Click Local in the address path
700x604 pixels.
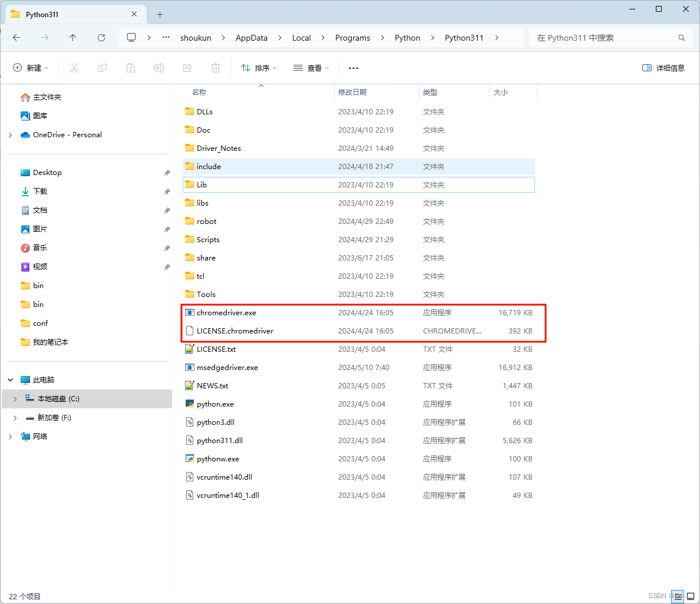(301, 38)
